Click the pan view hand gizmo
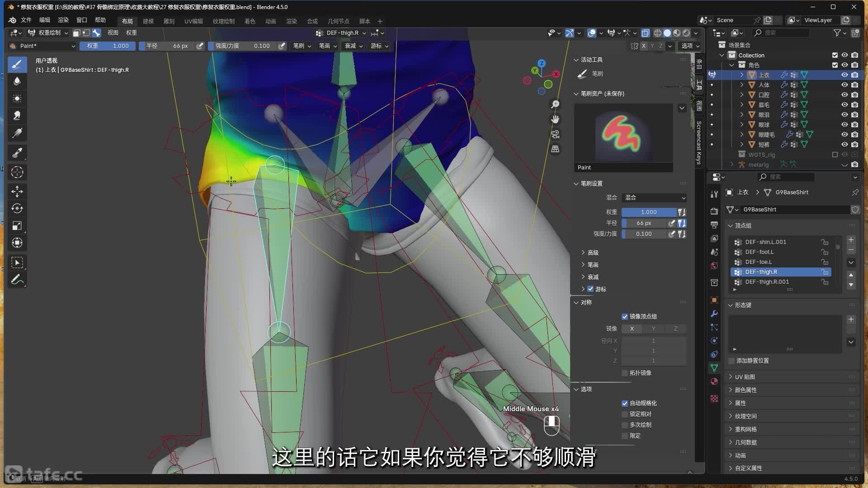Image resolution: width=868 pixels, height=488 pixels. point(555,119)
